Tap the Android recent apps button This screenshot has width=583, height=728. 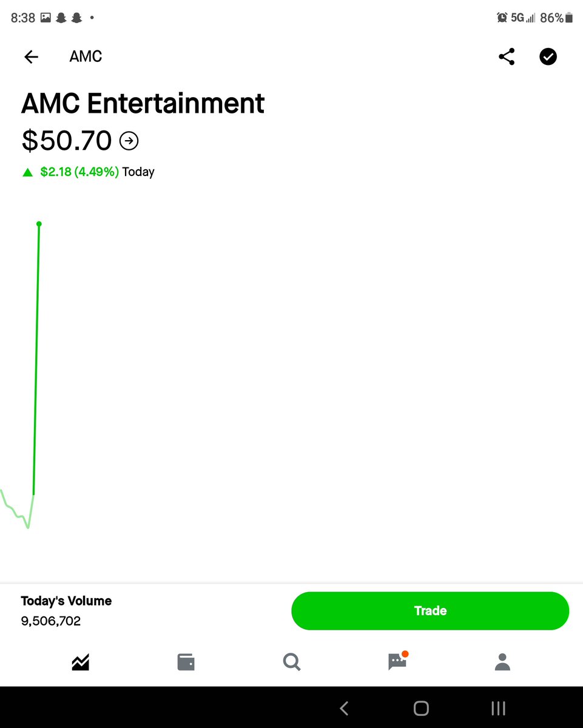pyautogui.click(x=498, y=708)
